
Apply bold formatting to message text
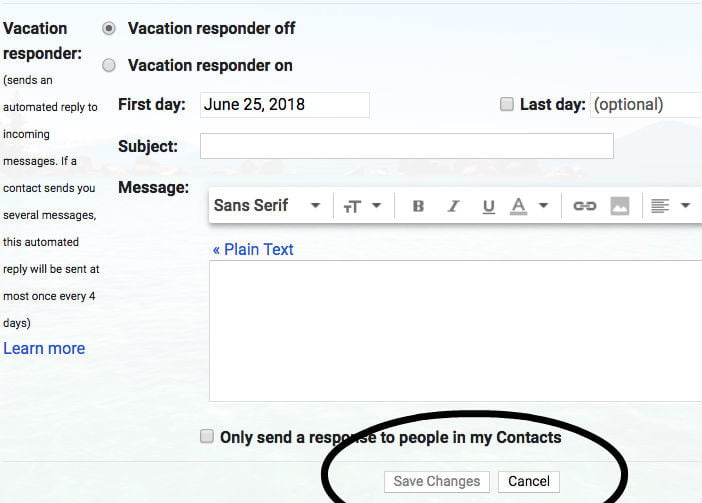pos(418,206)
